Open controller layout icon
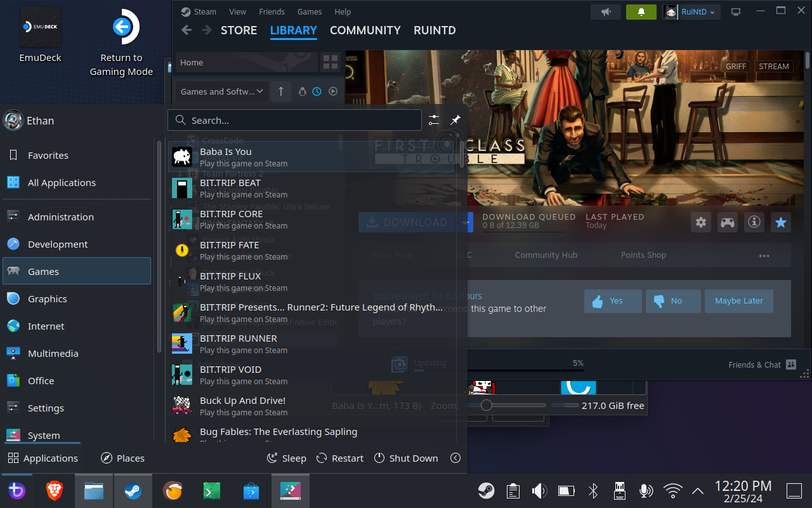This screenshot has width=812, height=508. point(727,222)
